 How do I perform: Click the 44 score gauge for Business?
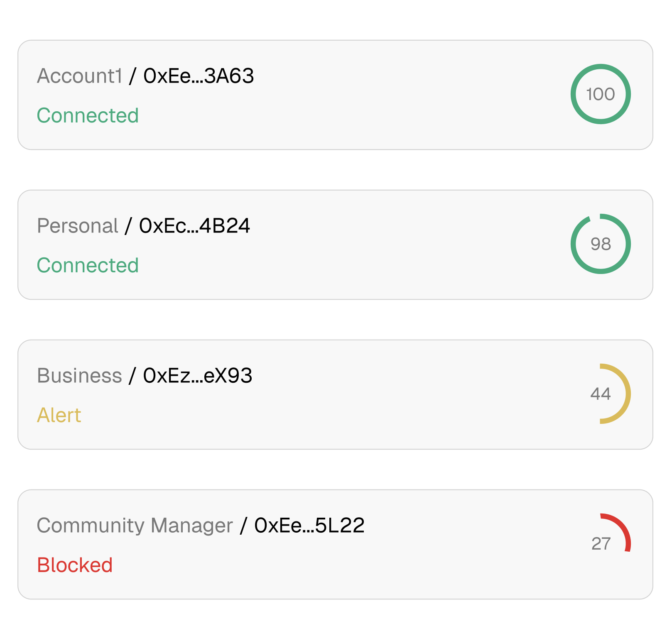(601, 394)
